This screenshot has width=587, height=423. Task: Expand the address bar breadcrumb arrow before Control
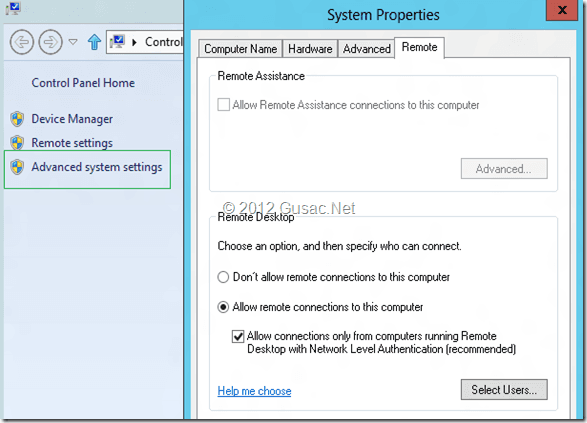click(134, 42)
